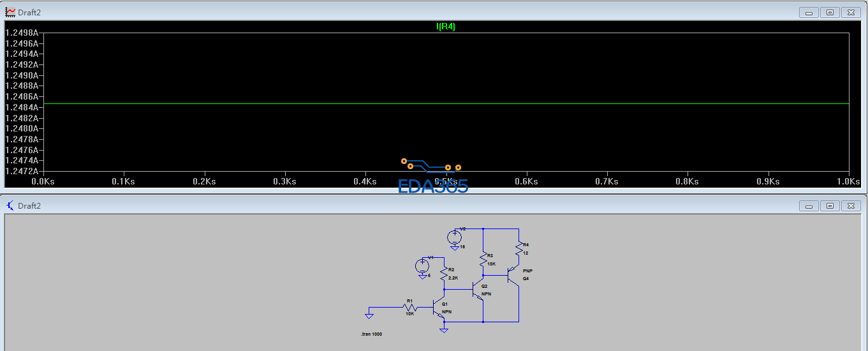Viewport: 868px width, 351px height.
Task: Maximize the schematic Draft2 window
Action: 830,205
